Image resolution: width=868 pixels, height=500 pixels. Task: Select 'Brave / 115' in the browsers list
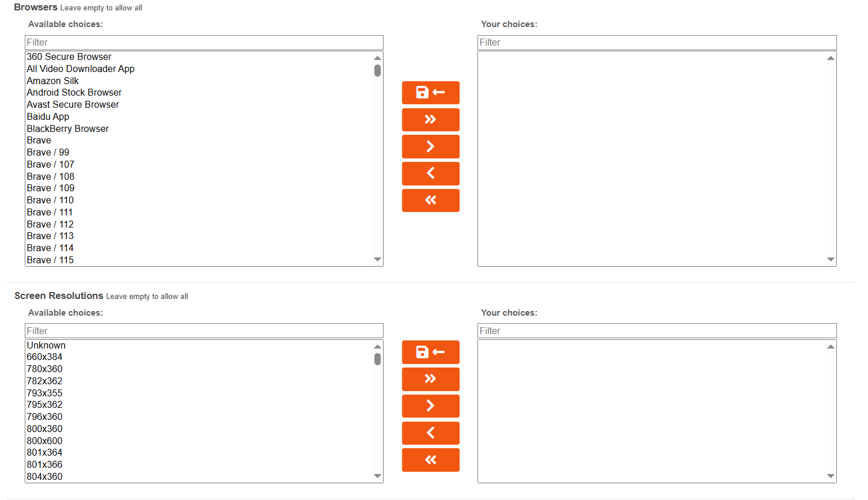199,260
